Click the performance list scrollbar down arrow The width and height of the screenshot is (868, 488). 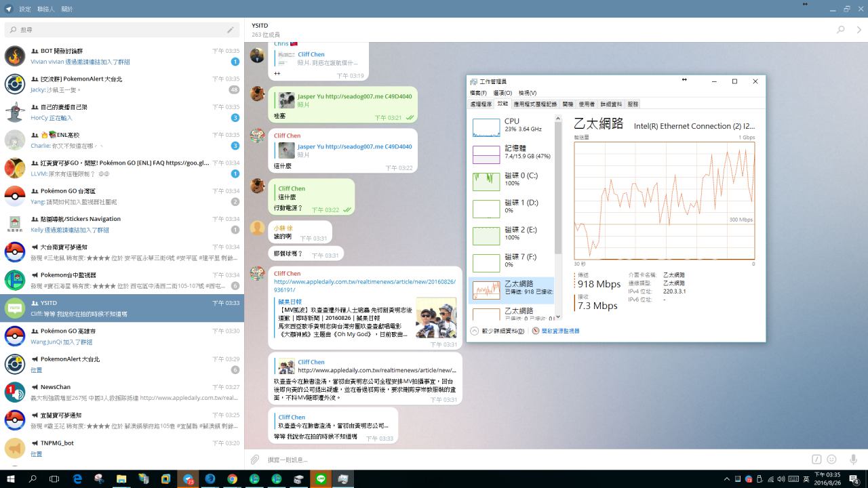[x=558, y=316]
